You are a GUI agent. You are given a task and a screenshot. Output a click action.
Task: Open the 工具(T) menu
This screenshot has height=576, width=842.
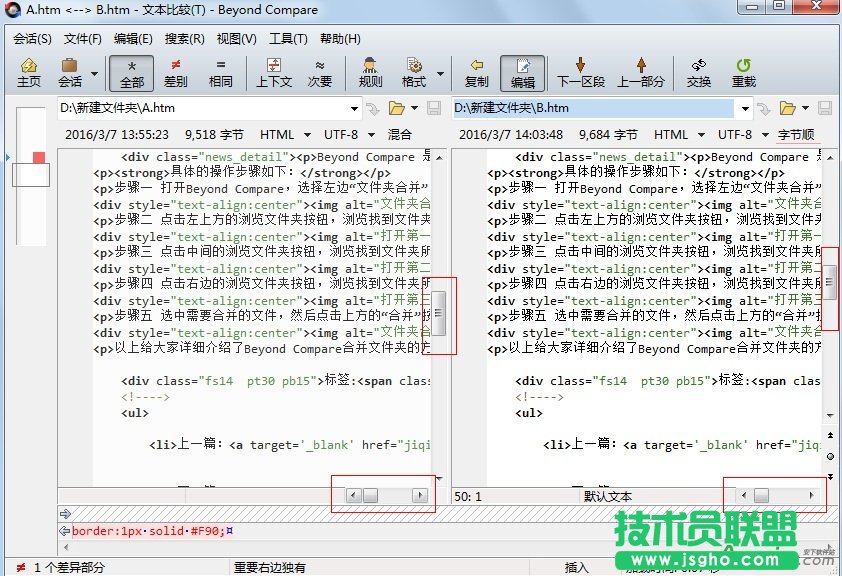pyautogui.click(x=289, y=39)
